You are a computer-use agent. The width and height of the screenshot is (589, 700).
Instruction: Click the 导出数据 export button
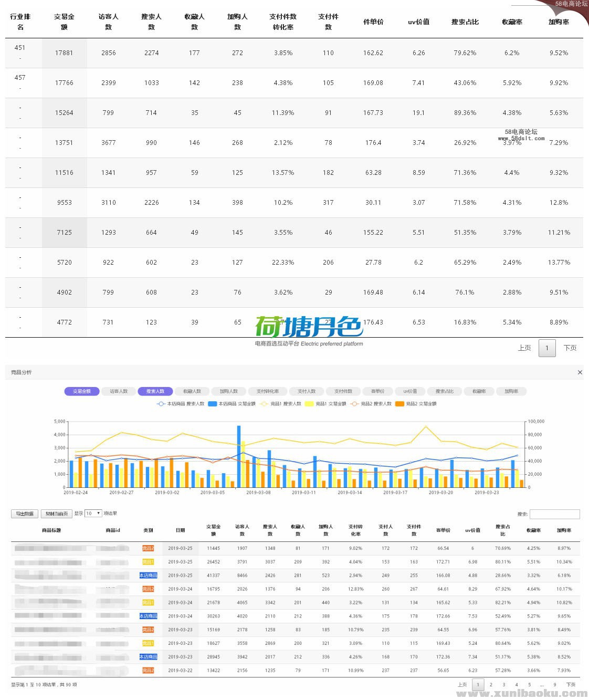click(x=25, y=514)
